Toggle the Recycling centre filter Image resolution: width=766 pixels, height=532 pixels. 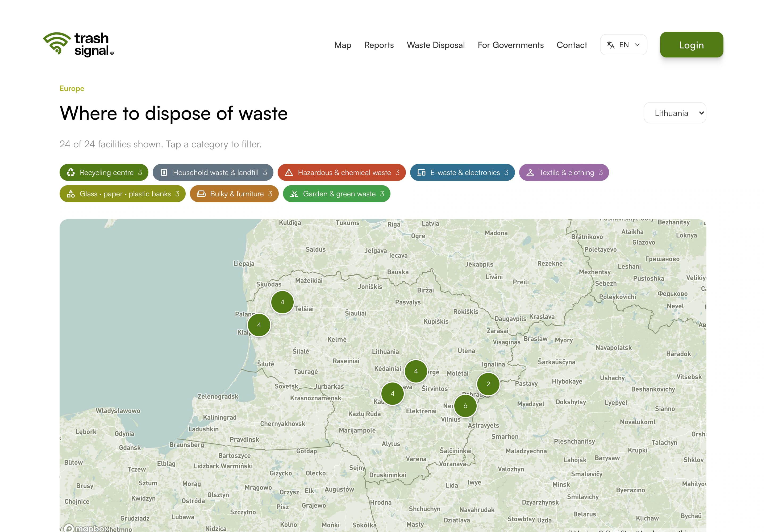click(x=104, y=172)
